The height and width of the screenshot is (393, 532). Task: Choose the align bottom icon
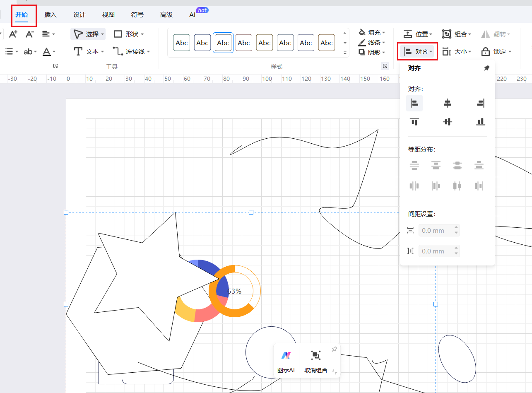coord(480,122)
